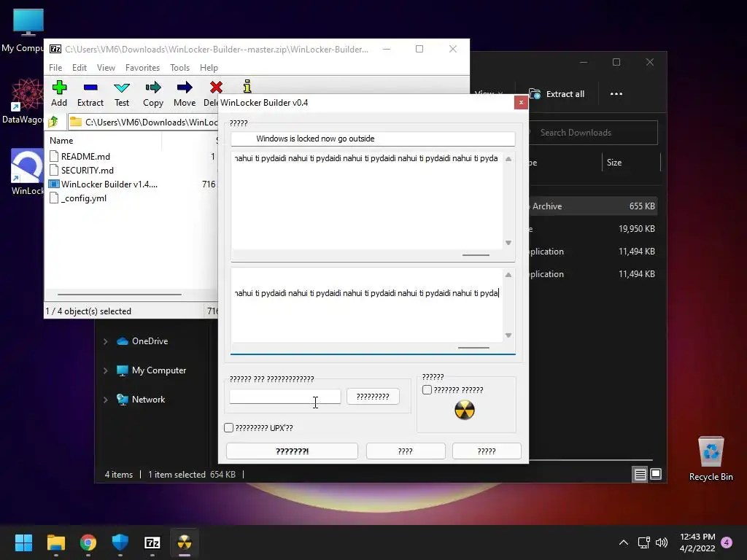Click the 'Windows is locked now go outside' field
Viewport: 747px width, 560px height.
373,139
